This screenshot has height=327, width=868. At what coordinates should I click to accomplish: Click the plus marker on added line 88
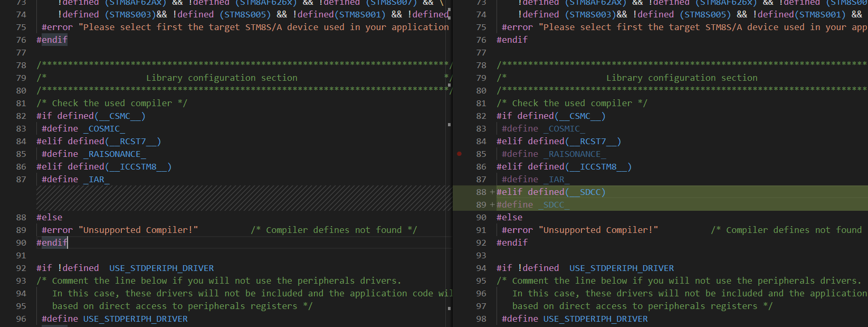(x=492, y=192)
